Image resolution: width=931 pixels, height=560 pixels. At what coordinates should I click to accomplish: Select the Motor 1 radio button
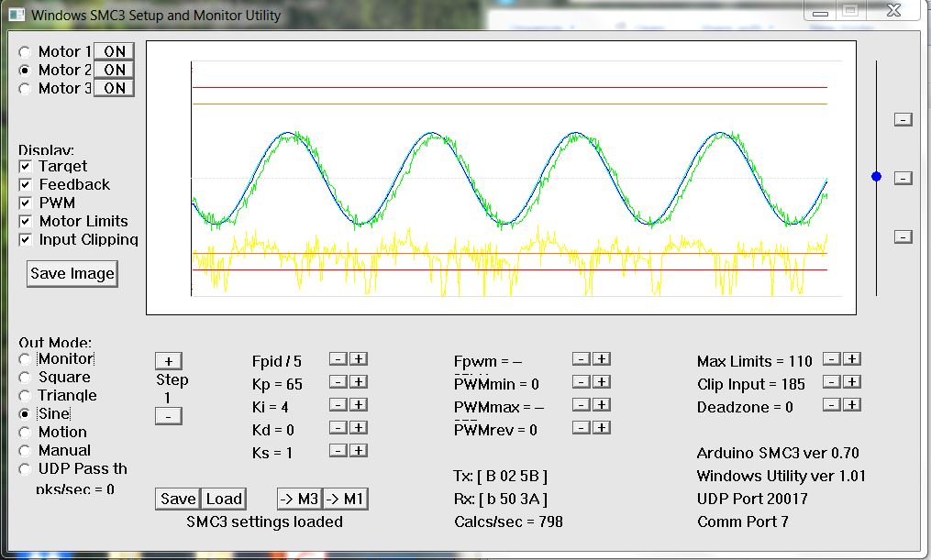(25, 52)
